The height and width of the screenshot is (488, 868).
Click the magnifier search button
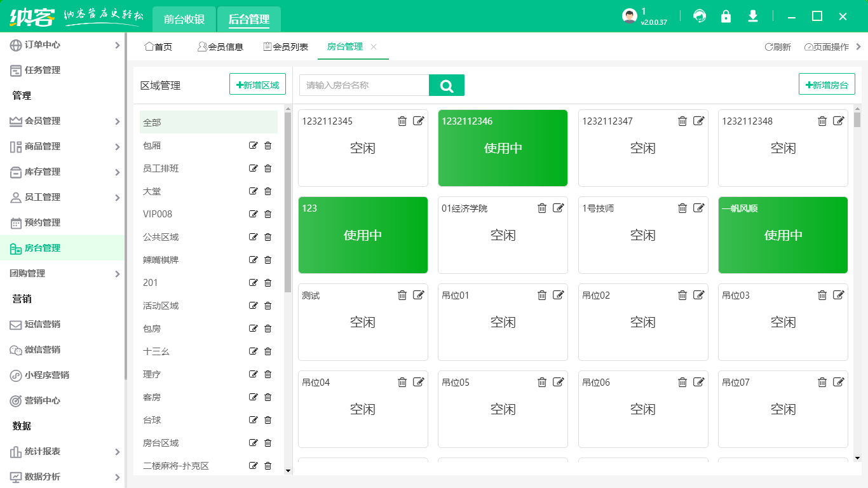[x=447, y=85]
